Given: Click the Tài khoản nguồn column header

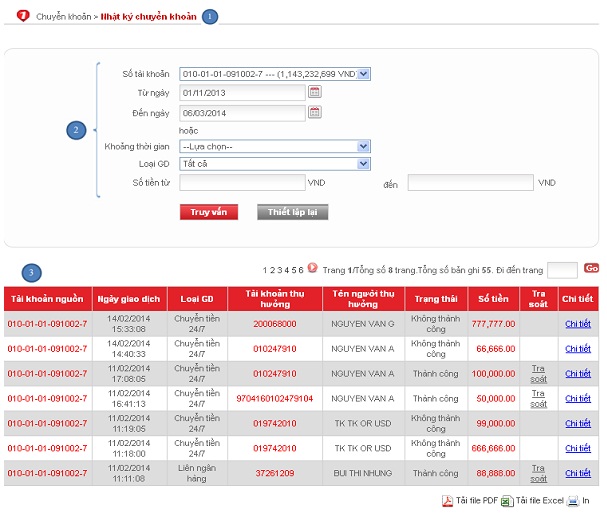Looking at the screenshot, I should [x=48, y=299].
